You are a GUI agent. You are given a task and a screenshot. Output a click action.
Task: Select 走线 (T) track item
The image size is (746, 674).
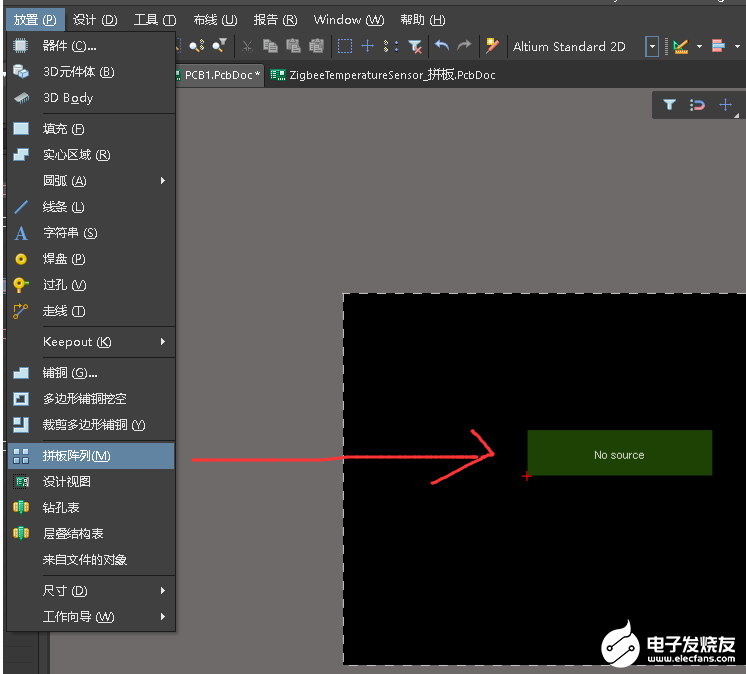(91, 311)
